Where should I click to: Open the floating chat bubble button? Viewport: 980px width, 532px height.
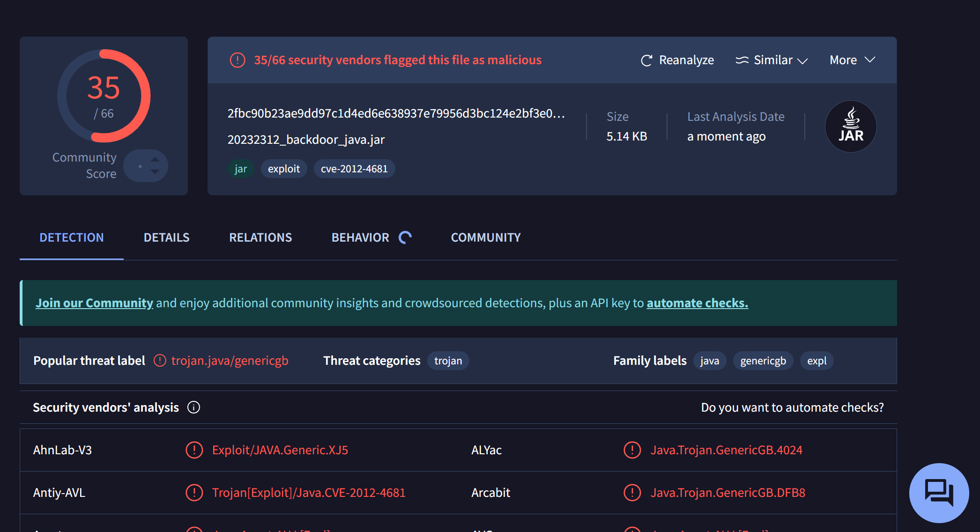(939, 493)
